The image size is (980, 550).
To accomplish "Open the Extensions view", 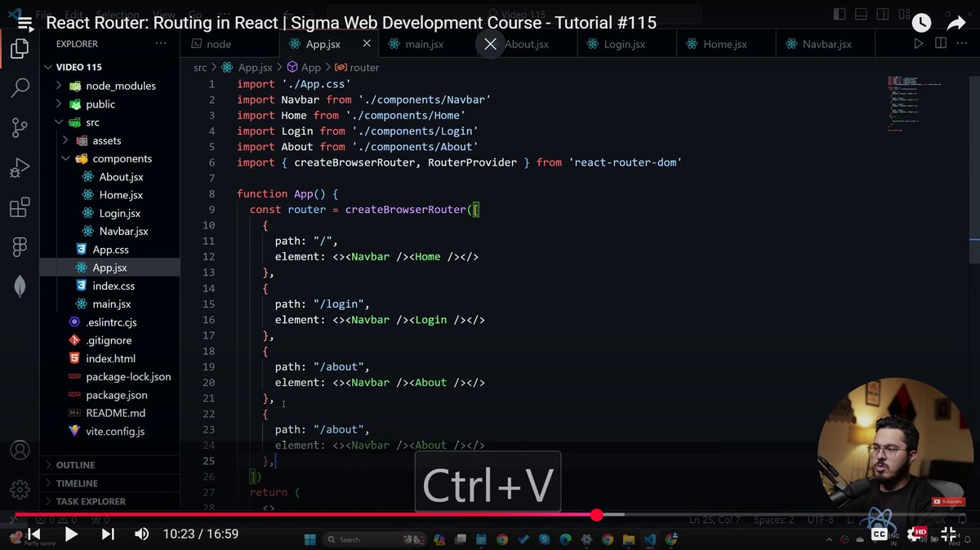I will (x=20, y=208).
